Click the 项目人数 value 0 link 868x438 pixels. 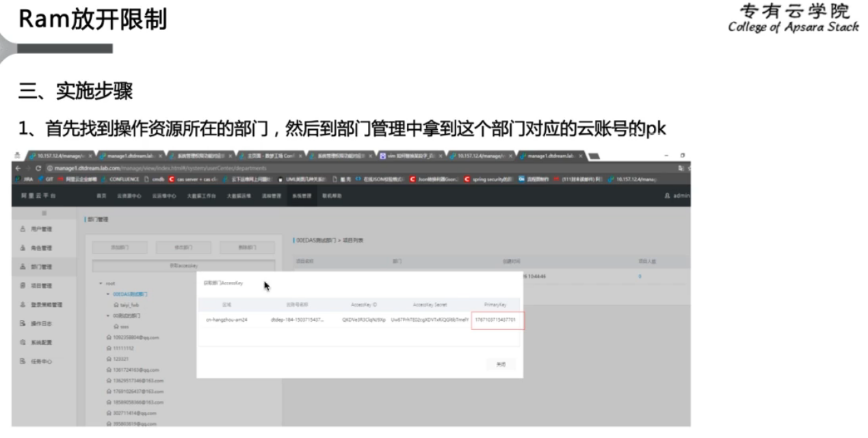coord(640,276)
